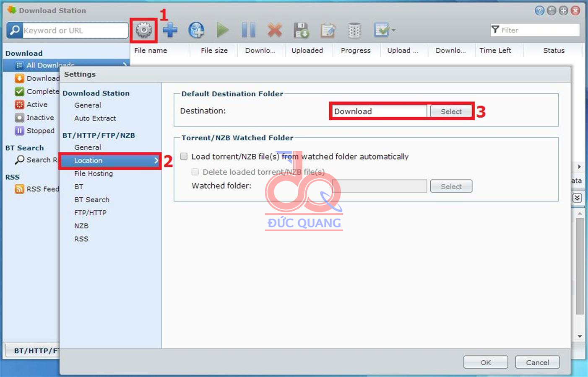588x377 pixels.
Task: Click the right-pointing arrow at right edge
Action: 579,167
